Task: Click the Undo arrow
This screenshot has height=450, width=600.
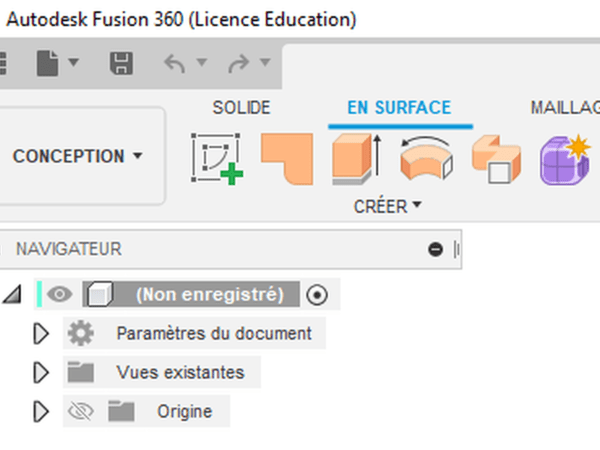Action: point(175,65)
